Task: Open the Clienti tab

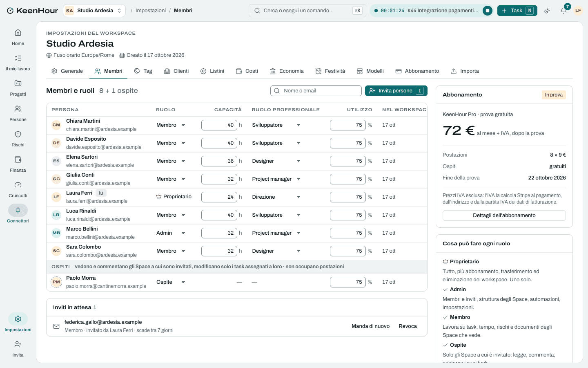Action: [176, 71]
